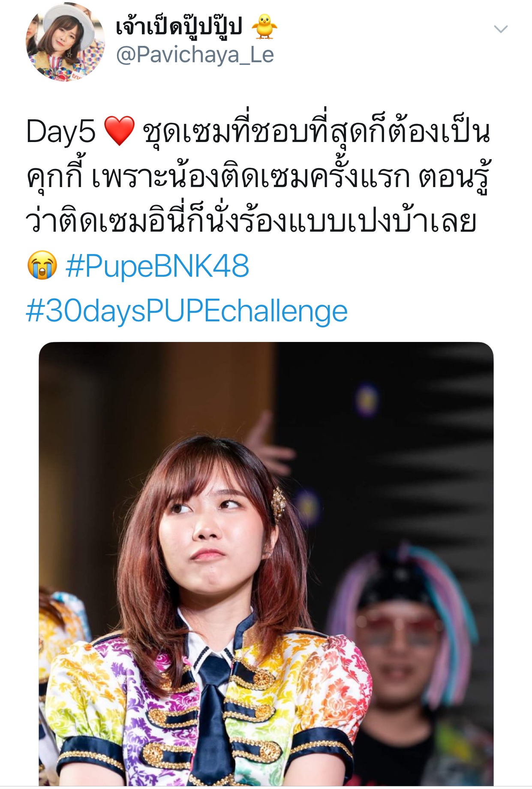Tap the crying face emoji before #PupeBNK48

(x=42, y=266)
